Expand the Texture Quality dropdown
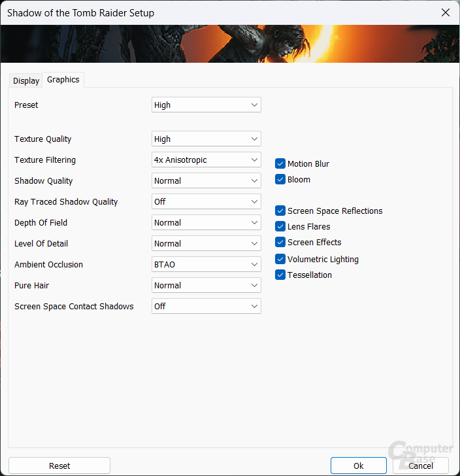 pos(206,139)
